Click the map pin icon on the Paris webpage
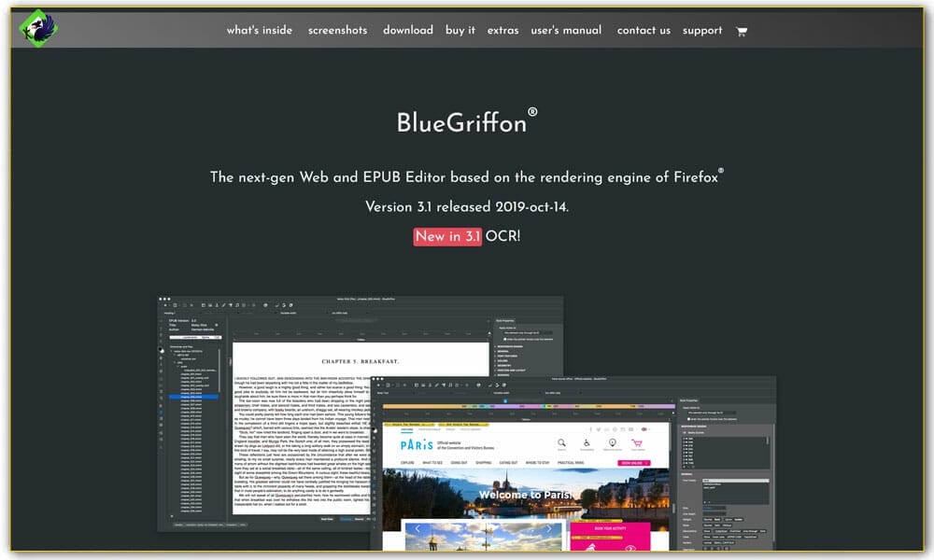This screenshot has height=560, width=934. point(612,442)
